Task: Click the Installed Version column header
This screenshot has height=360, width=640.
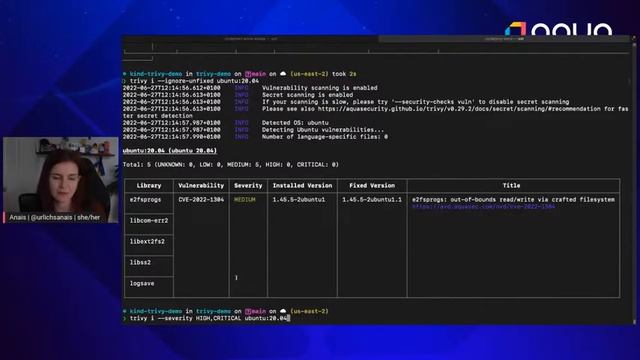Action: coord(302,186)
